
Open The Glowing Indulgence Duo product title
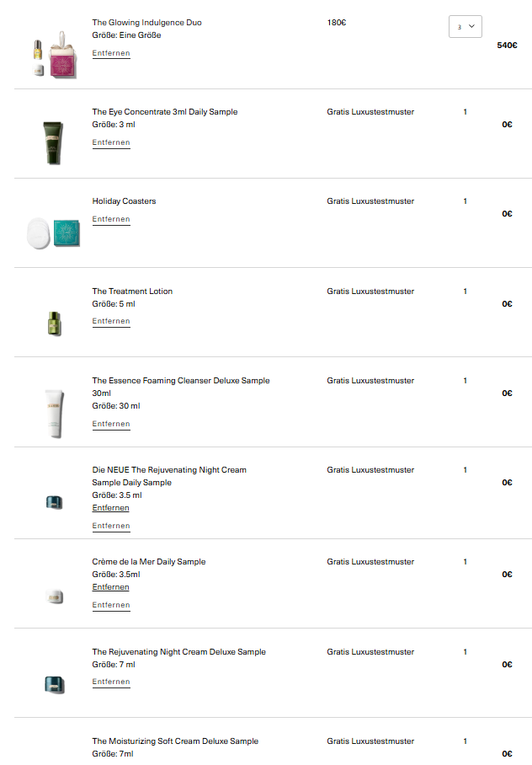(146, 22)
